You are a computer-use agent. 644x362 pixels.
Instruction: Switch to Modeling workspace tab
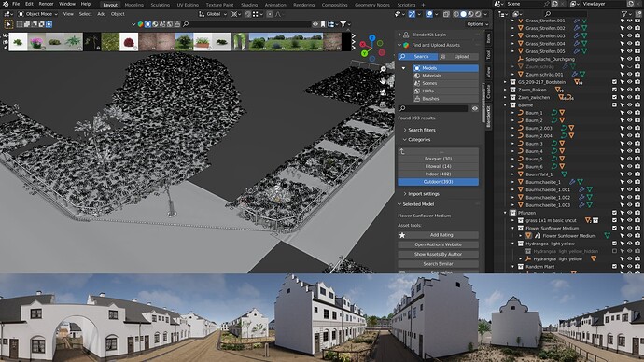(133, 5)
